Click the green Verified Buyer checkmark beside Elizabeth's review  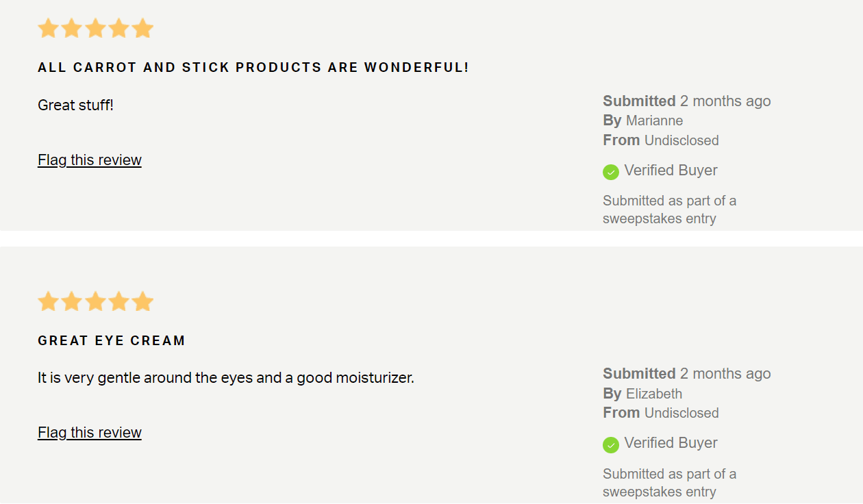[x=611, y=444]
